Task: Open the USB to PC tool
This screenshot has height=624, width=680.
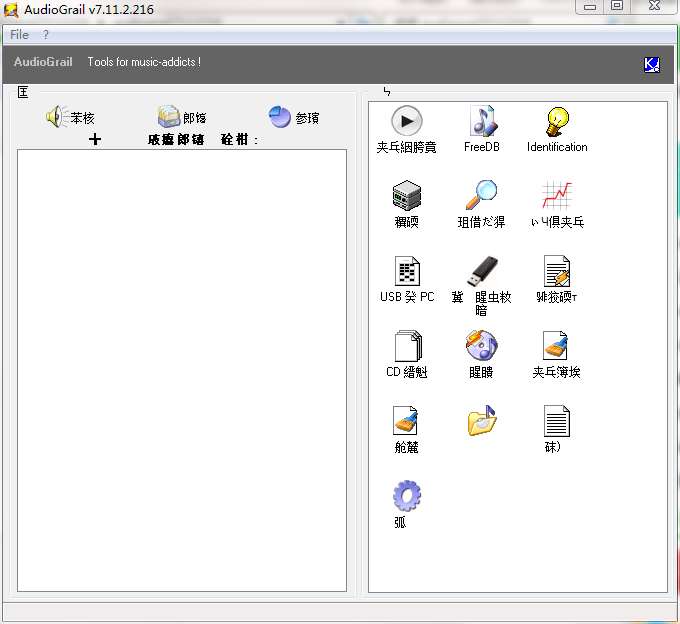Action: click(406, 271)
